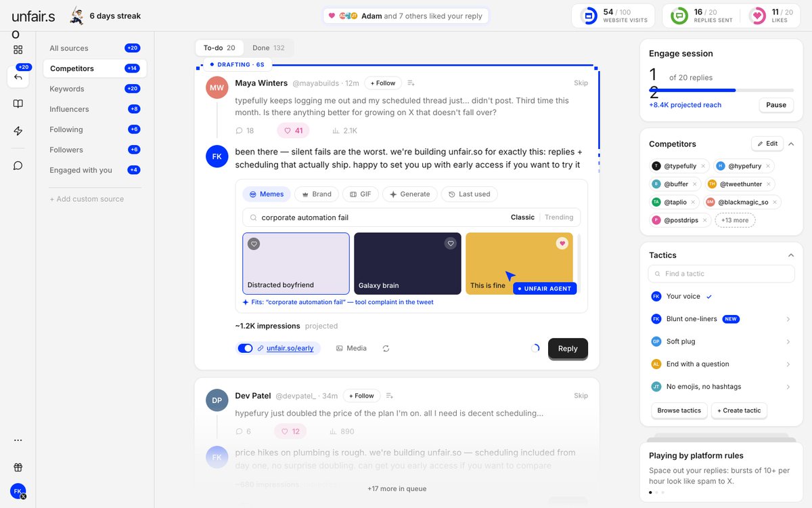Favorite the Galaxy brain meme
Viewport: 812px width, 508px height.
(451, 244)
